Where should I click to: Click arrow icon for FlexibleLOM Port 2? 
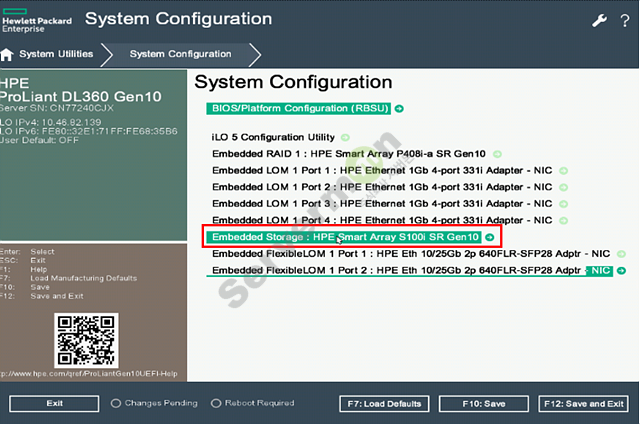tap(621, 271)
